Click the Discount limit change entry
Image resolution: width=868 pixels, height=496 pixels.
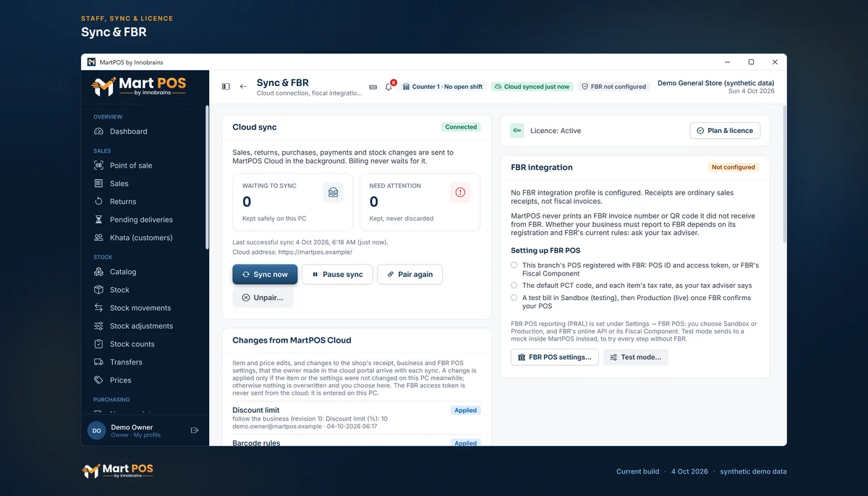(x=357, y=418)
